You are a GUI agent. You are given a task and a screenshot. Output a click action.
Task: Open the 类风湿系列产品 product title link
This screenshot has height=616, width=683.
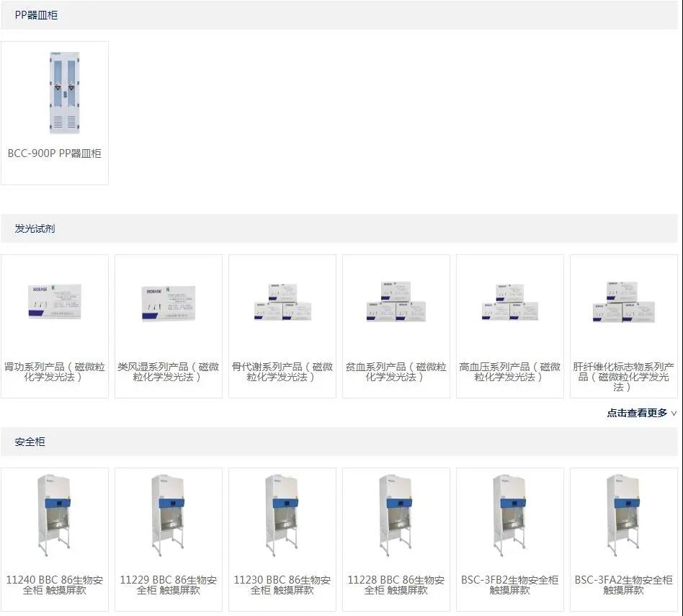pyautogui.click(x=169, y=372)
